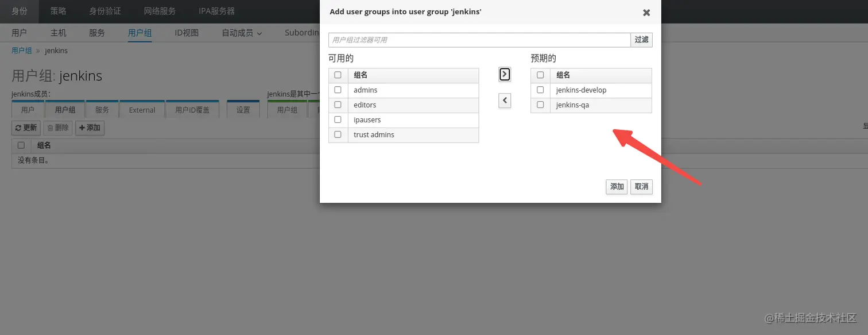Screen dimensions: 868x335
Task: Switch to the 用户 member tab
Action: point(28,110)
